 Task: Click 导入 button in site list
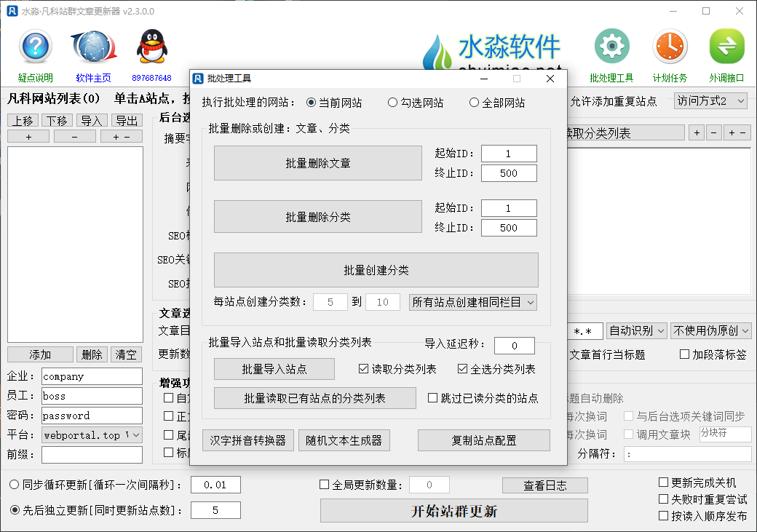coord(92,120)
